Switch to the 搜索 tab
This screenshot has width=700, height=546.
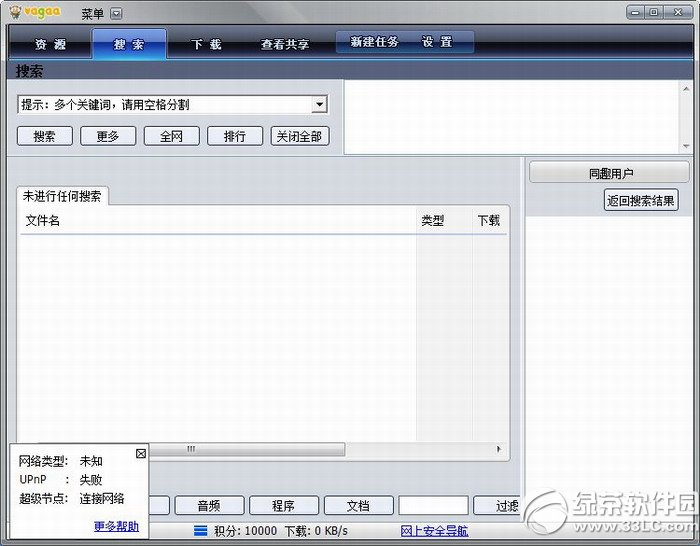(x=129, y=44)
